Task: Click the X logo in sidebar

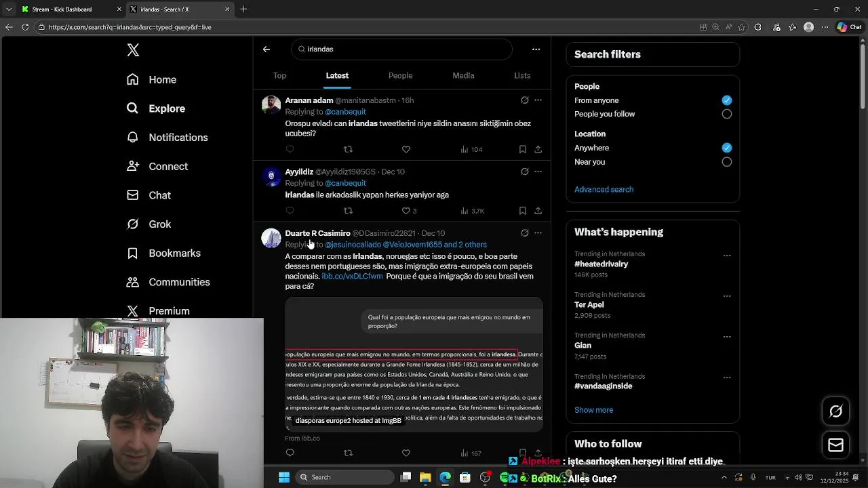Action: coord(133,50)
